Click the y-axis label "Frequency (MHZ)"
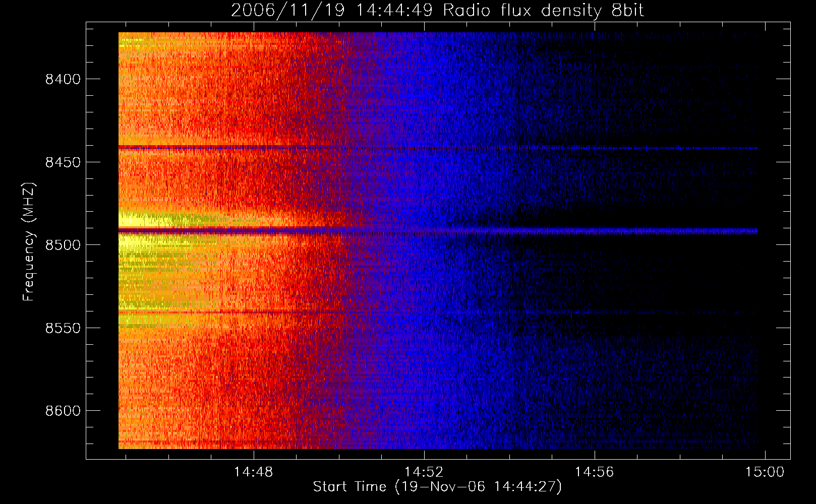 point(29,242)
